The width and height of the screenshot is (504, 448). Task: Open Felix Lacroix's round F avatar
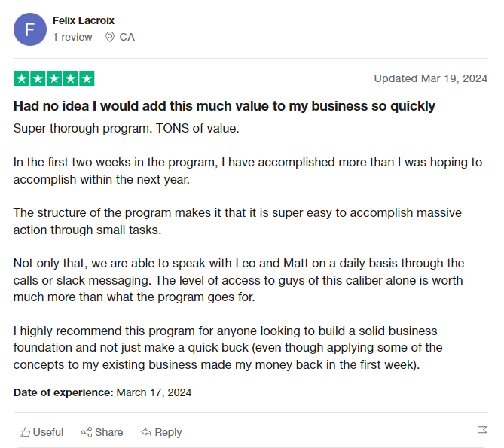pyautogui.click(x=30, y=29)
